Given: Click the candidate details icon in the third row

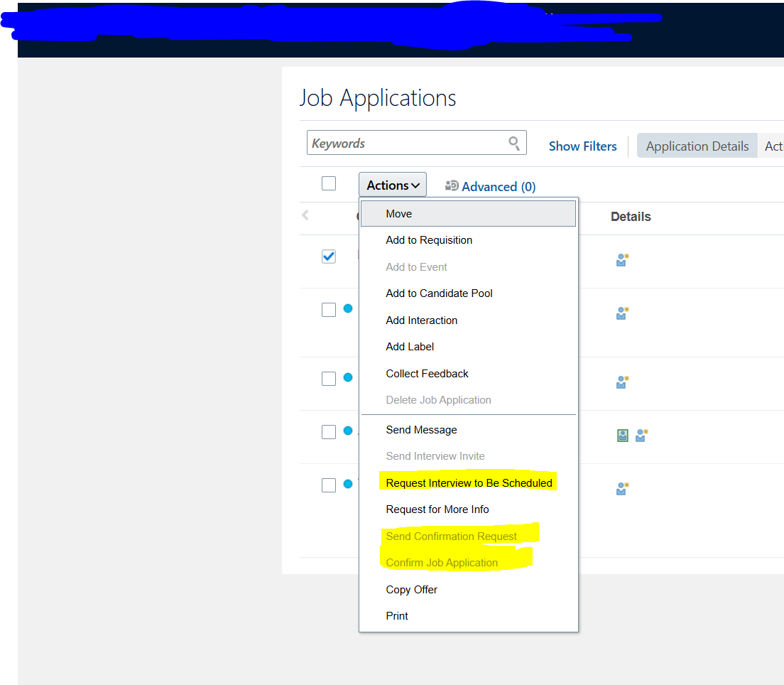Looking at the screenshot, I should pos(621,382).
